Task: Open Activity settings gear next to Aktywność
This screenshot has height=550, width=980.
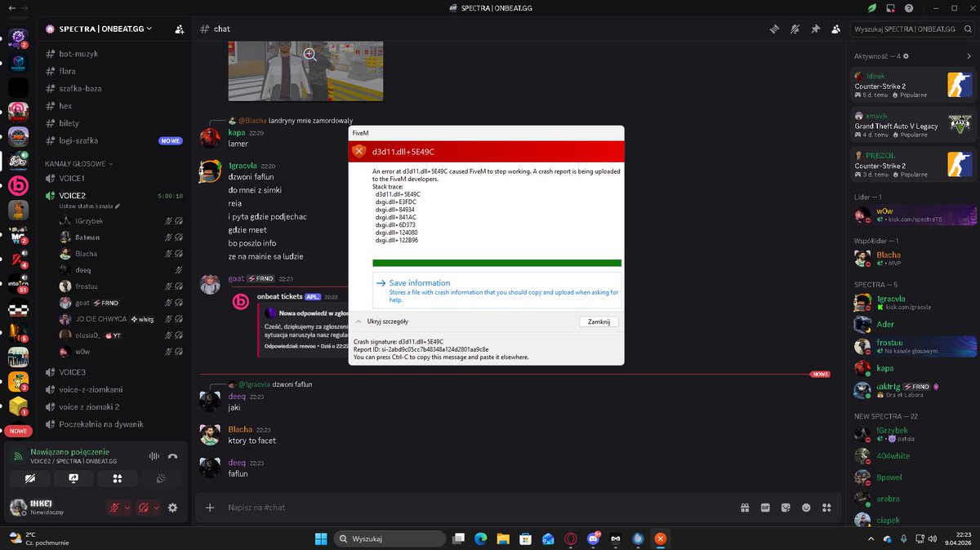Action: coord(906,56)
